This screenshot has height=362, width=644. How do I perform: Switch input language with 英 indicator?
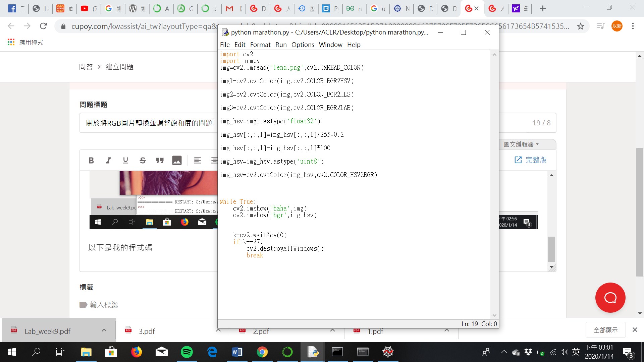[x=576, y=352]
